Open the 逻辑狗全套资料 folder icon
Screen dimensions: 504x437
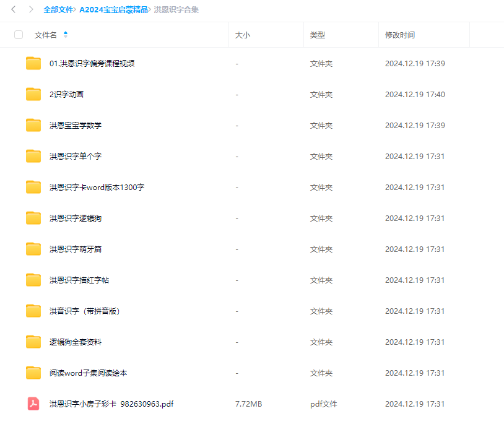click(x=33, y=342)
